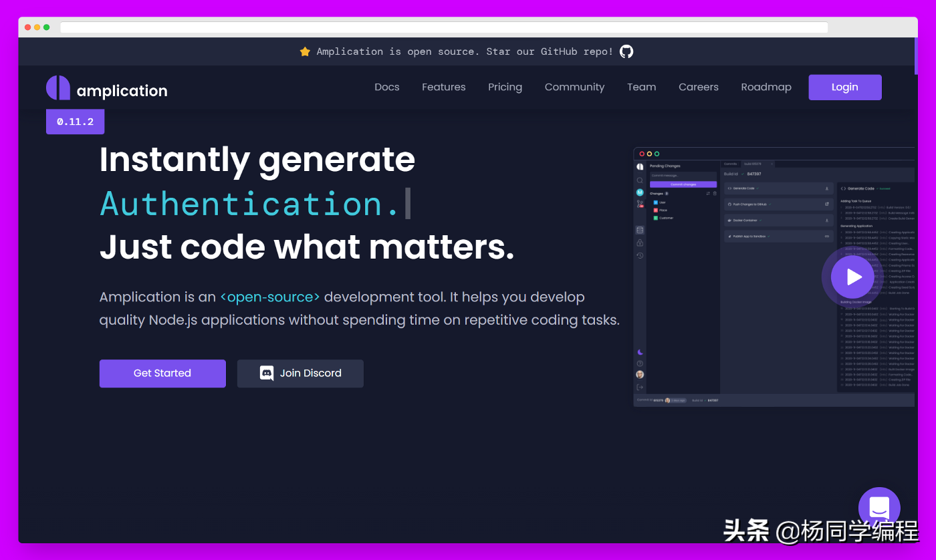This screenshot has width=936, height=560.
Task: Click the yellow minimize dot of the browser window
Action: pos(37,27)
